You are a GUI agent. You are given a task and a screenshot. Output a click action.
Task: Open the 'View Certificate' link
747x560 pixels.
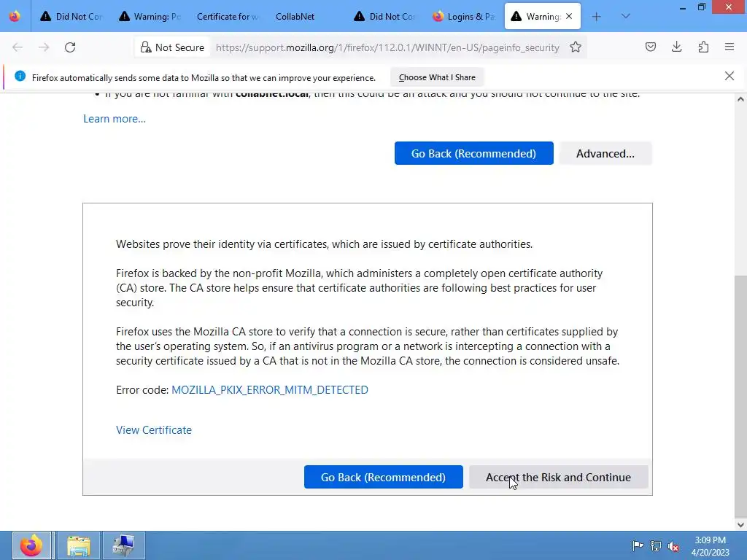[x=154, y=430]
